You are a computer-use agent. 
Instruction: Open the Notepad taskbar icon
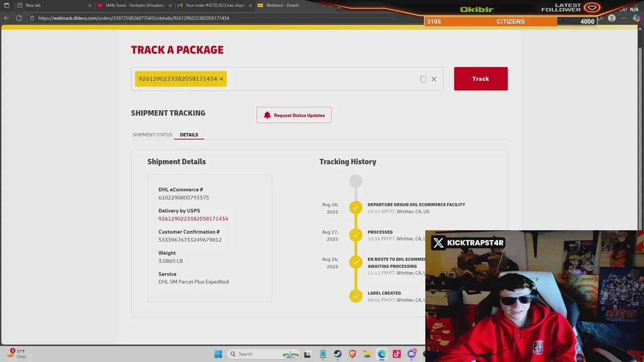click(323, 354)
